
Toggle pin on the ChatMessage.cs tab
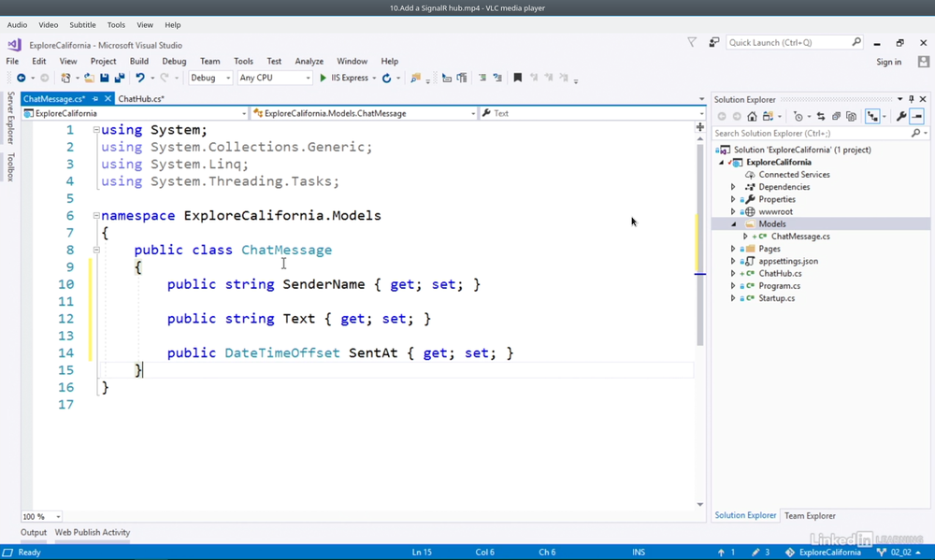point(95,98)
